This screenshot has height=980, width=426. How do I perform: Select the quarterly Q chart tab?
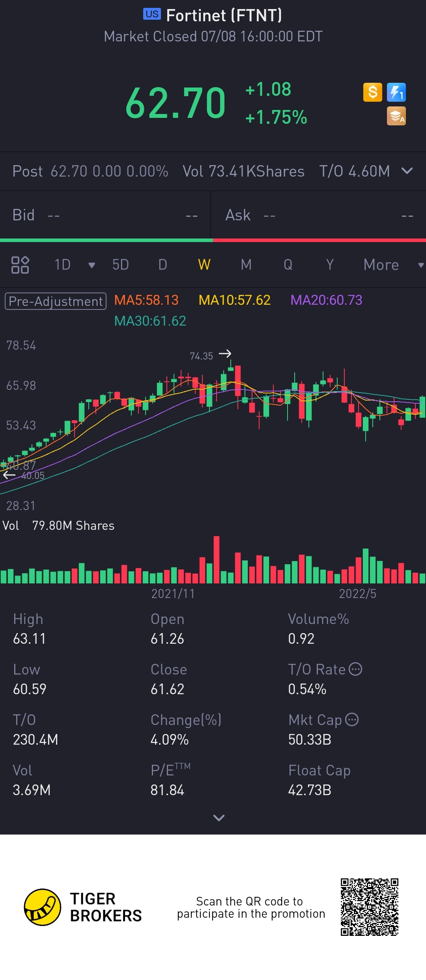tap(288, 265)
